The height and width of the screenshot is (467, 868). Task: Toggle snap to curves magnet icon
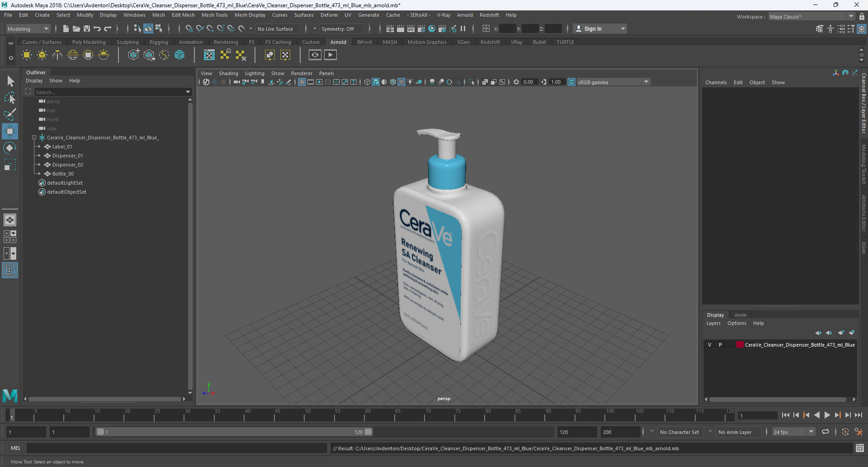point(200,29)
